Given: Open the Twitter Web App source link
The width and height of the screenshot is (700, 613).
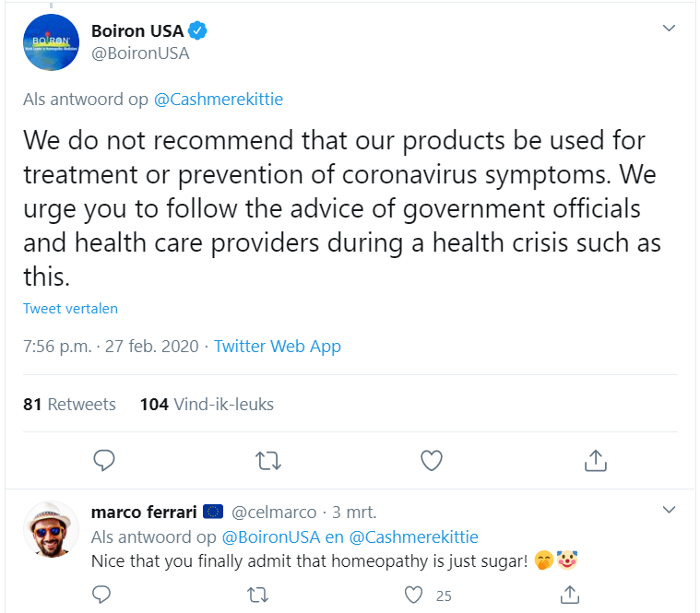Looking at the screenshot, I should [278, 347].
